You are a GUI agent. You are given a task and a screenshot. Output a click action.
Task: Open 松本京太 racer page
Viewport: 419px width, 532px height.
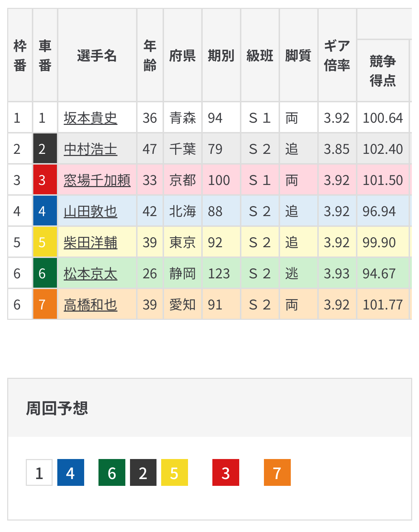[90, 273]
